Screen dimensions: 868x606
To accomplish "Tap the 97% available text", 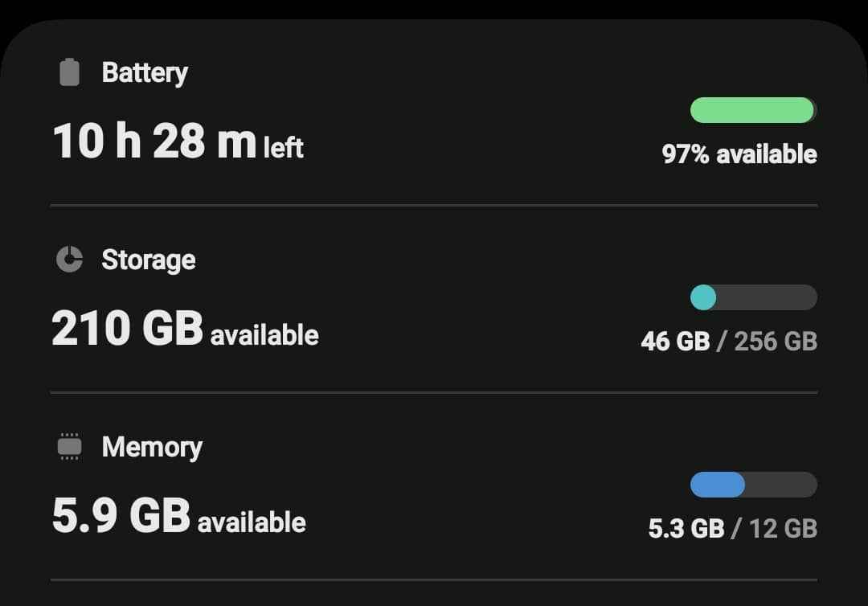I will pyautogui.click(x=739, y=154).
